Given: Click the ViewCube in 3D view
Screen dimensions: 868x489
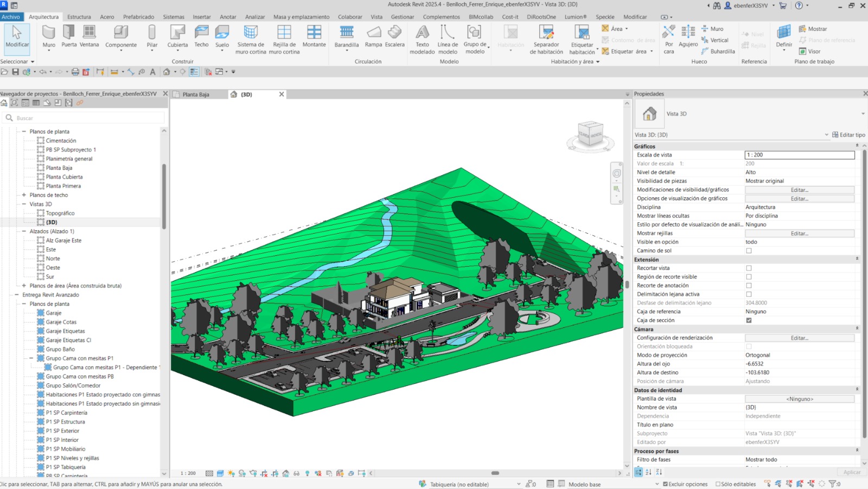Looking at the screenshot, I should pos(591,134).
